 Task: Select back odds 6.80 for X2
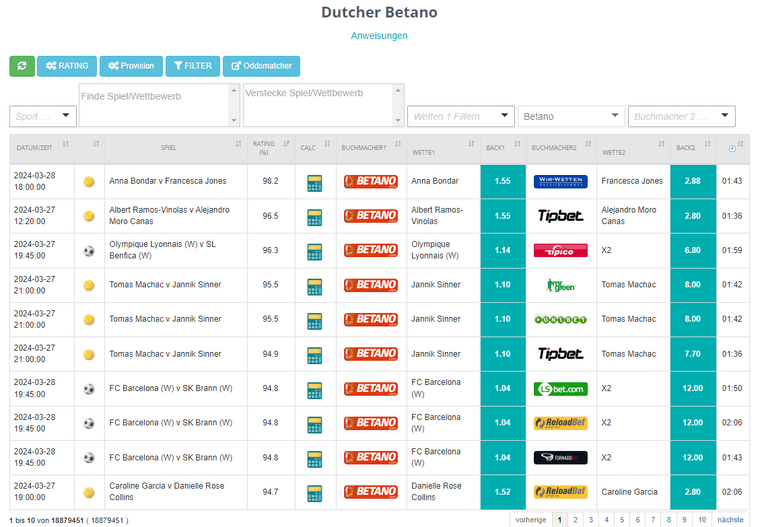693,251
